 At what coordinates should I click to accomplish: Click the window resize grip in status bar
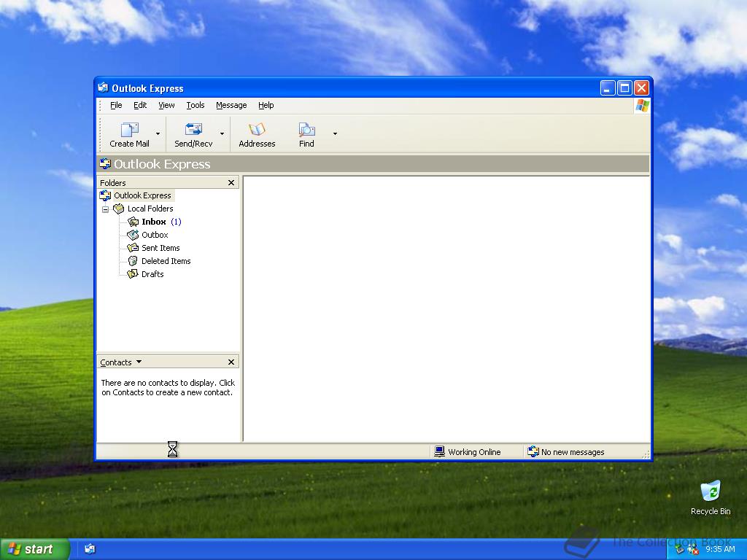pyautogui.click(x=646, y=455)
